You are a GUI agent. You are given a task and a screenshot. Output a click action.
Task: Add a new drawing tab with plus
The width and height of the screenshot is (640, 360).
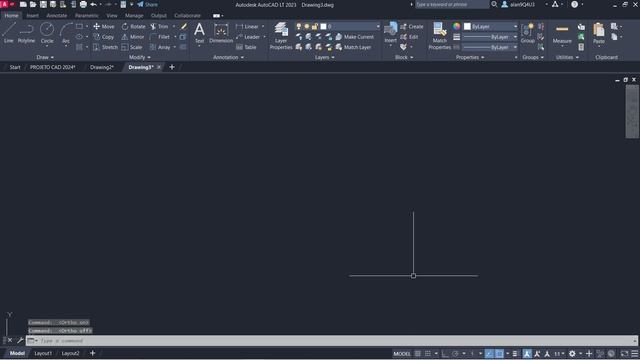coord(172,67)
